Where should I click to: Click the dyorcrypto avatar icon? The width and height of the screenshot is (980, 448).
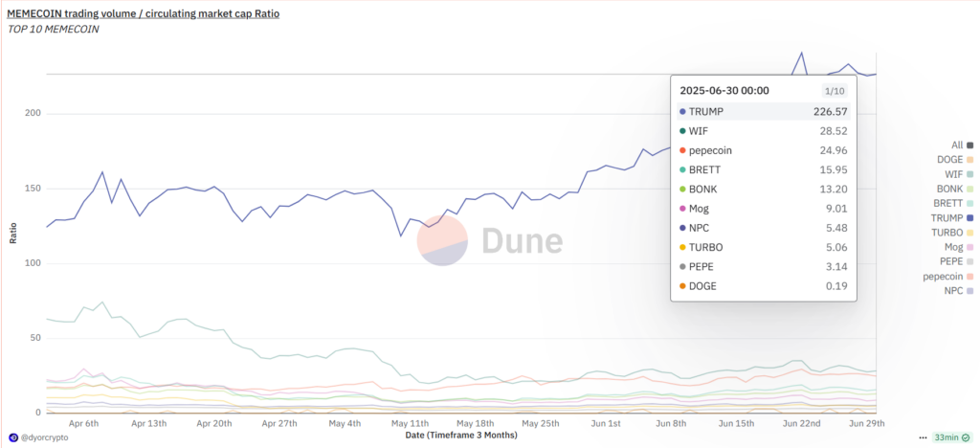point(13,437)
